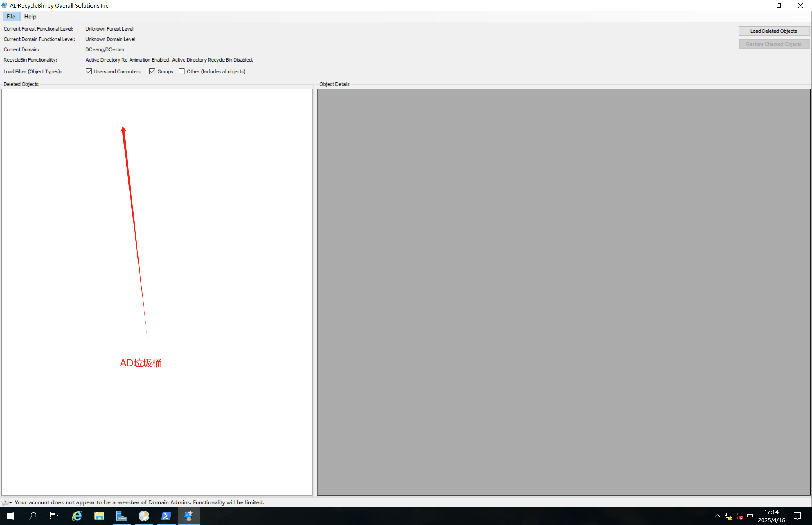The image size is (812, 525).
Task: Launch Internet Explorer from taskbar
Action: (x=77, y=516)
